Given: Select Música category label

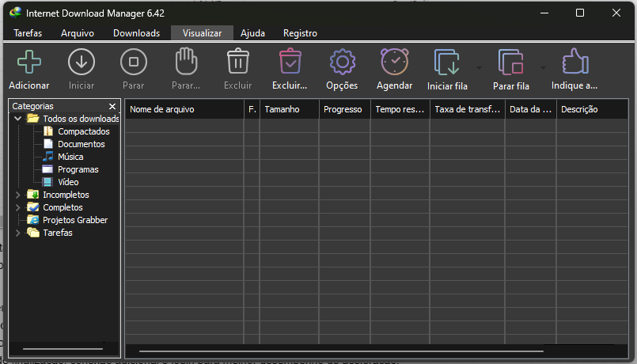Looking at the screenshot, I should pyautogui.click(x=70, y=157).
